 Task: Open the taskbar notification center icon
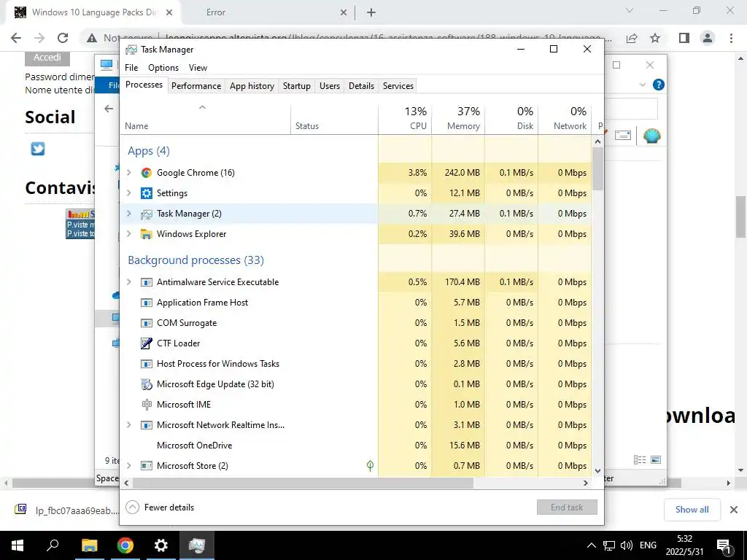coord(724,545)
